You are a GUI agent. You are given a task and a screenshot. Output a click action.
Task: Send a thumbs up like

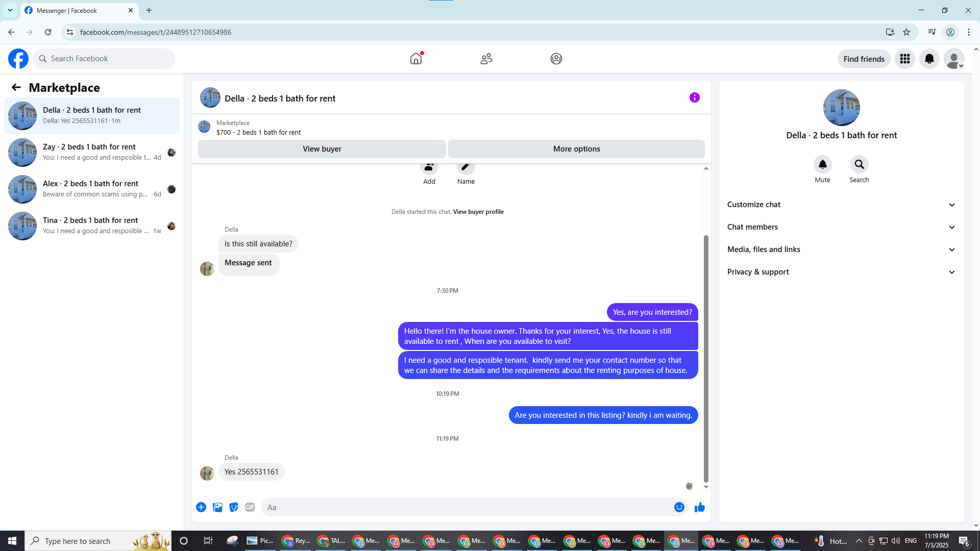click(699, 507)
